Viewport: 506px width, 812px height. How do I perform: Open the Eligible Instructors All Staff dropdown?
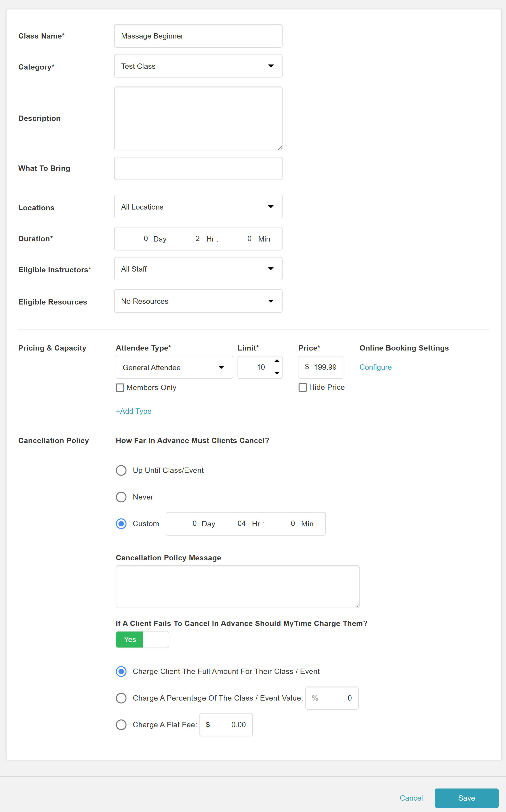(198, 269)
